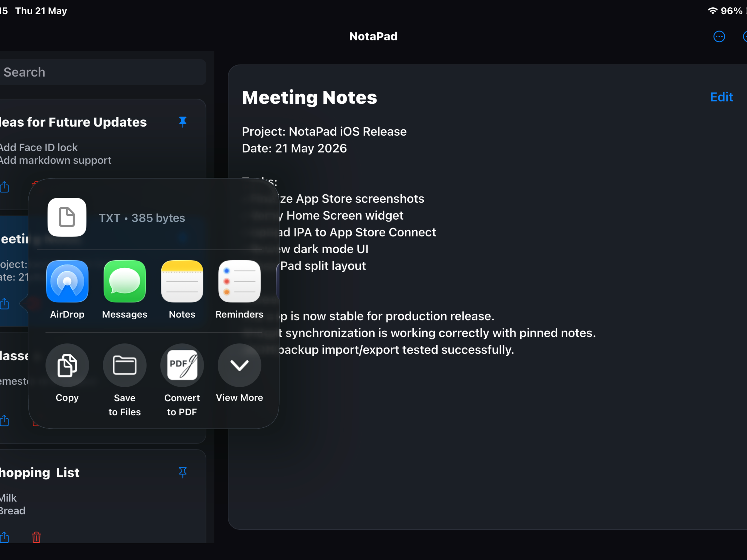Delete the Shopping List note
This screenshot has width=747, height=560.
coord(36,537)
